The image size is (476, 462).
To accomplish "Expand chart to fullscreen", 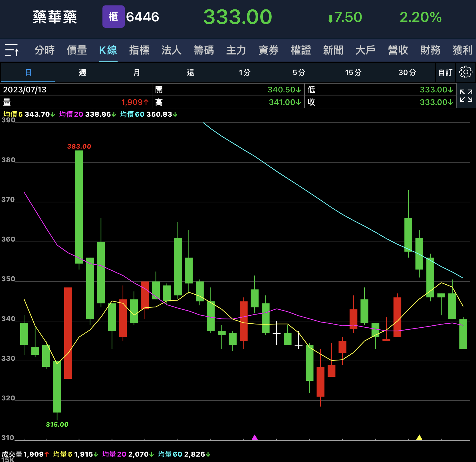I will [x=466, y=96].
